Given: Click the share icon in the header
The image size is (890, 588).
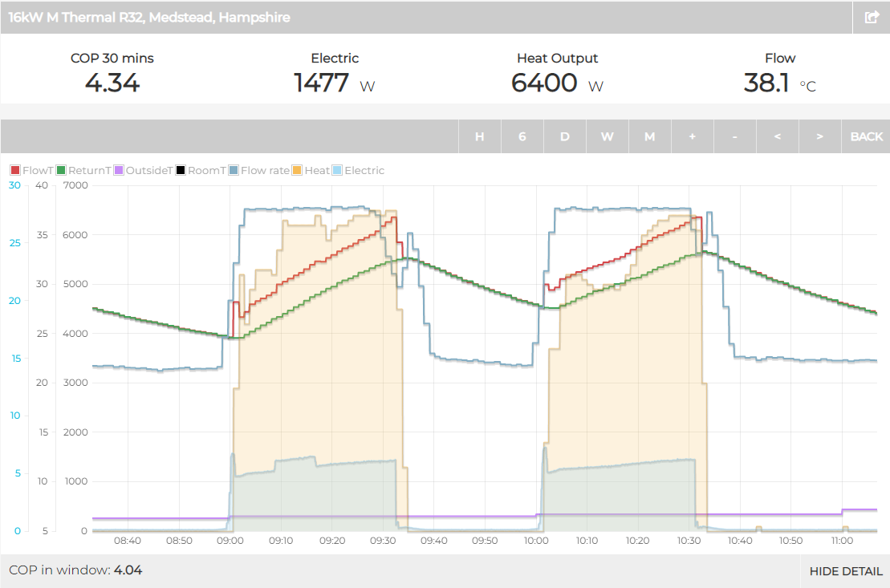Looking at the screenshot, I should [871, 17].
